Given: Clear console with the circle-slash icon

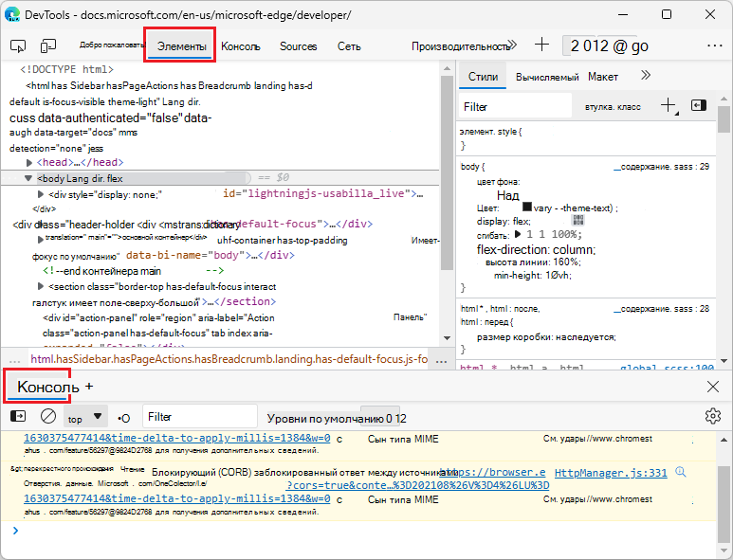Looking at the screenshot, I should [x=48, y=416].
